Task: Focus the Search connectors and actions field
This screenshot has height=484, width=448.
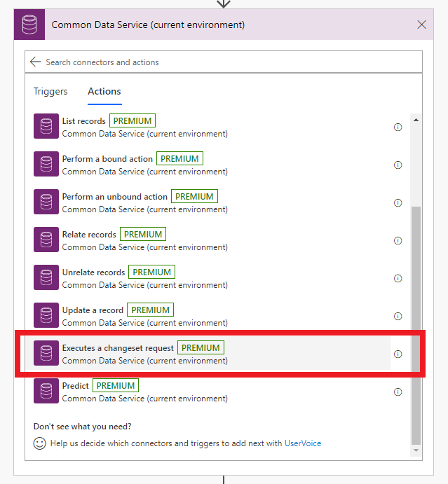Action: coord(223,62)
